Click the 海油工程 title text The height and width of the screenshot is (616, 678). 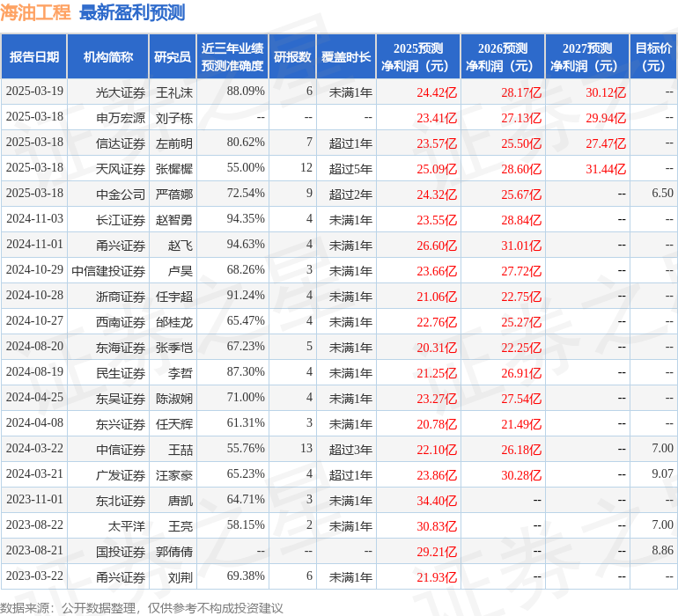point(35,12)
